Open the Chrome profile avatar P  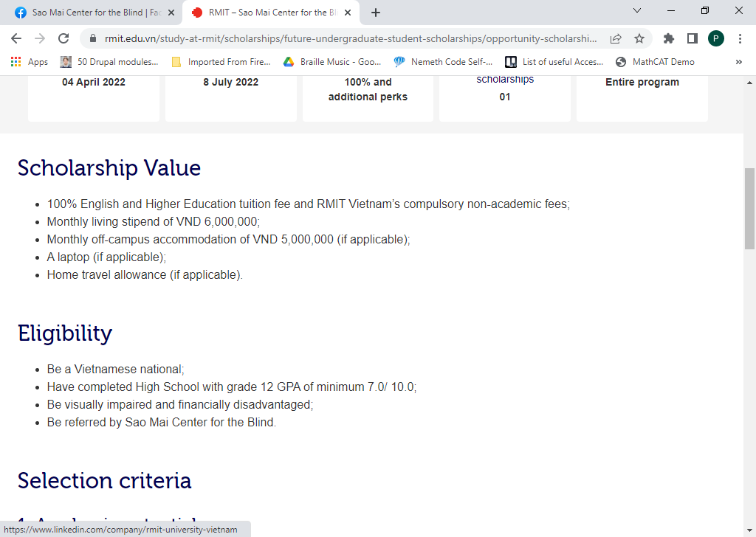click(716, 38)
